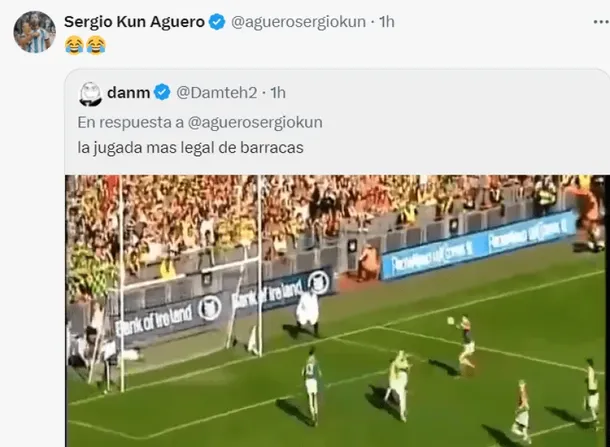Click the blue verified badge next to Sergio Kun Aguero
This screenshot has width=610, height=447.
[x=217, y=22]
